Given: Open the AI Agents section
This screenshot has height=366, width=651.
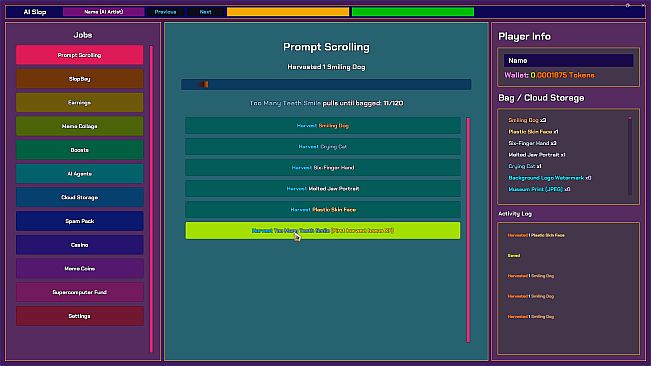Looking at the screenshot, I should tap(80, 173).
